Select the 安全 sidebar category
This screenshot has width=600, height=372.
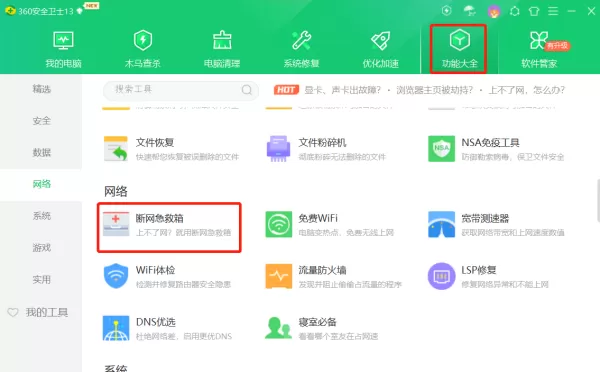[41, 121]
